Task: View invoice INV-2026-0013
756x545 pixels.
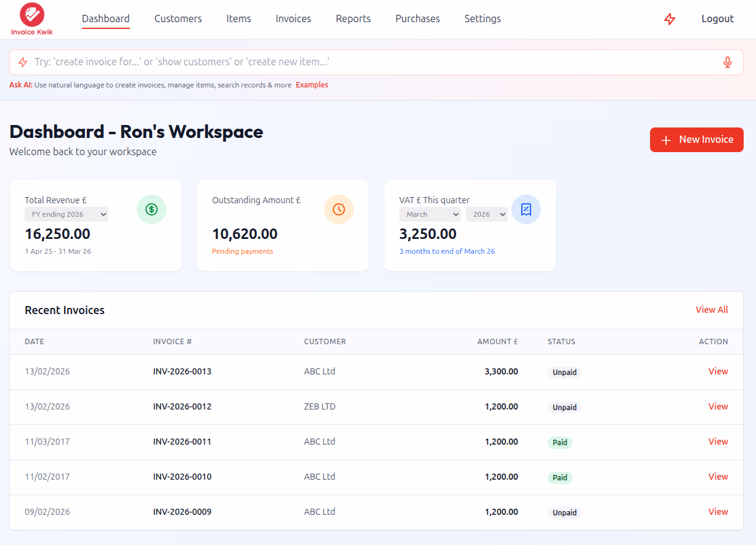Action: [718, 371]
